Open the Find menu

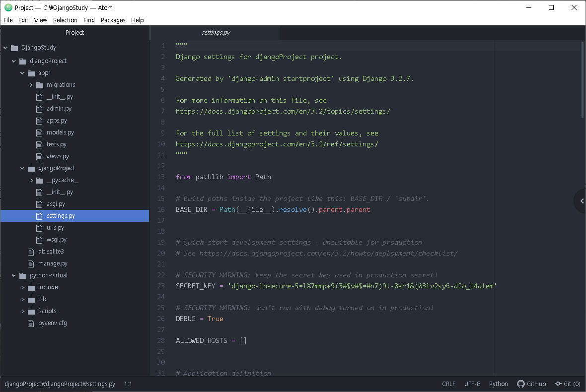tap(89, 20)
